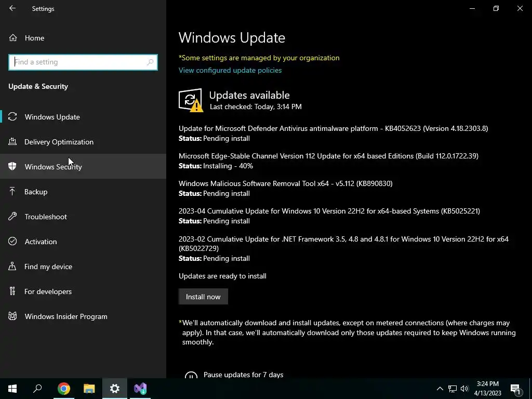The height and width of the screenshot is (399, 532).
Task: Click the Microsoft Edge-Stable Channel update text
Action: point(328,156)
